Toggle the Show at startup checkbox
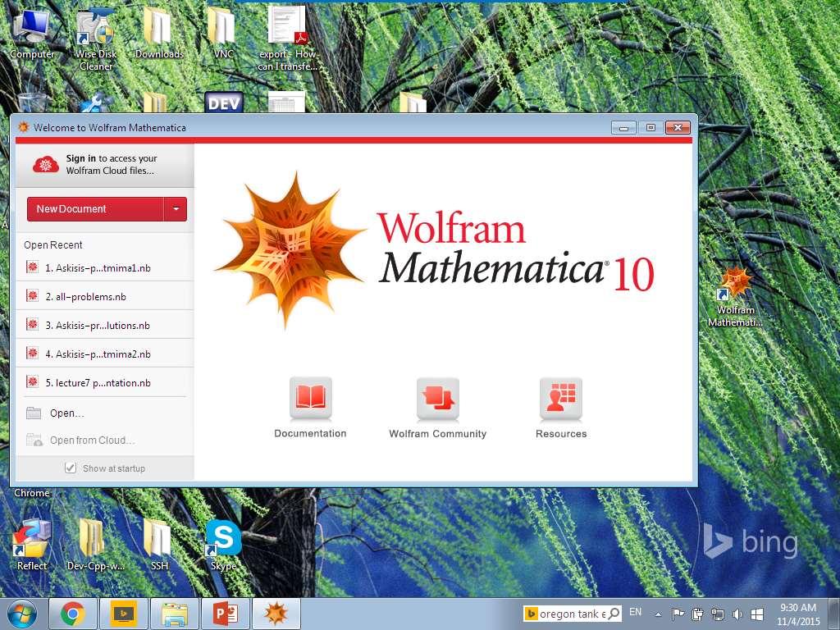840x630 pixels. (x=71, y=468)
